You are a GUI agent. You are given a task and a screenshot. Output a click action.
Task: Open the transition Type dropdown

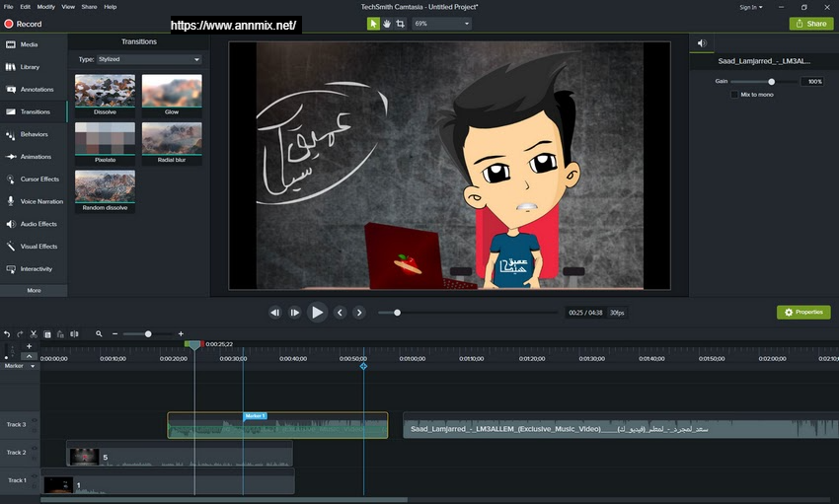[148, 59]
